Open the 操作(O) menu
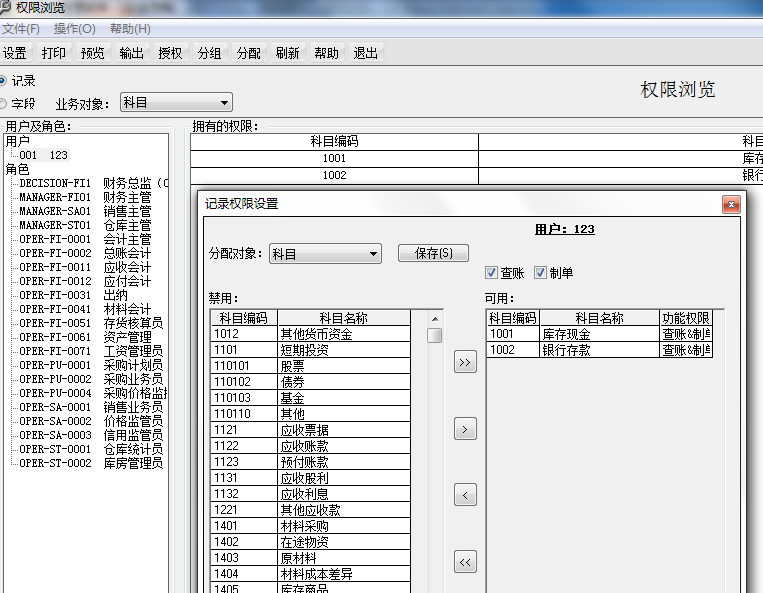This screenshot has width=763, height=593. point(74,29)
